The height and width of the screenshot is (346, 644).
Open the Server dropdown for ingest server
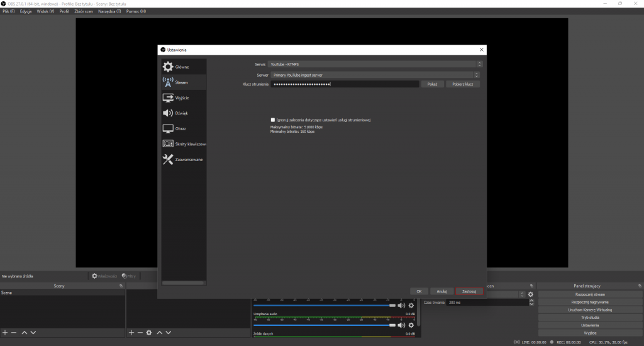[375, 74]
